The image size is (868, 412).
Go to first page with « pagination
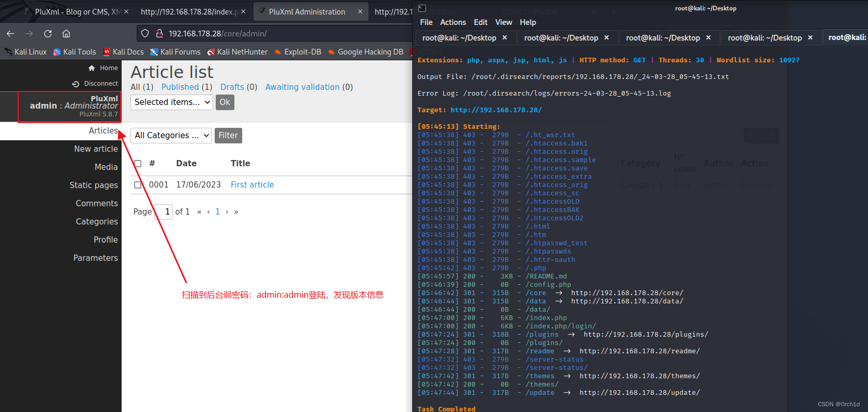(x=199, y=212)
